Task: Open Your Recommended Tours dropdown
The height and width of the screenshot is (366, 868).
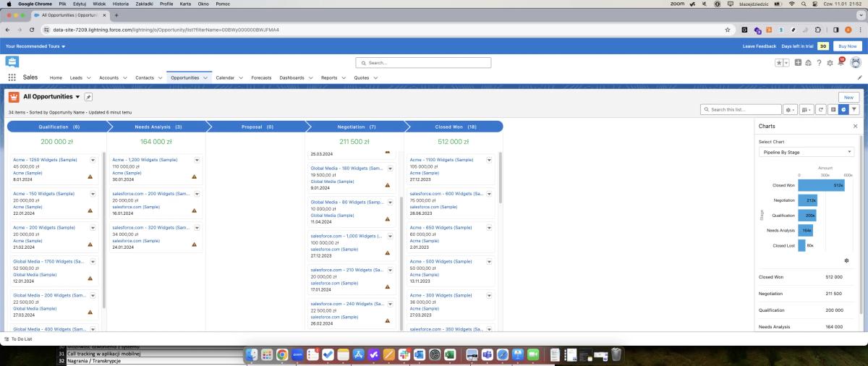Action: coord(35,46)
